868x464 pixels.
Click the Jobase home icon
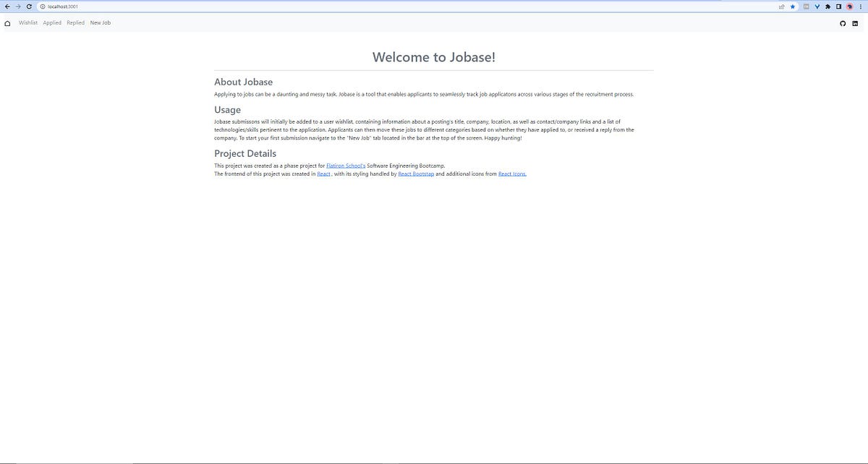[x=7, y=22]
